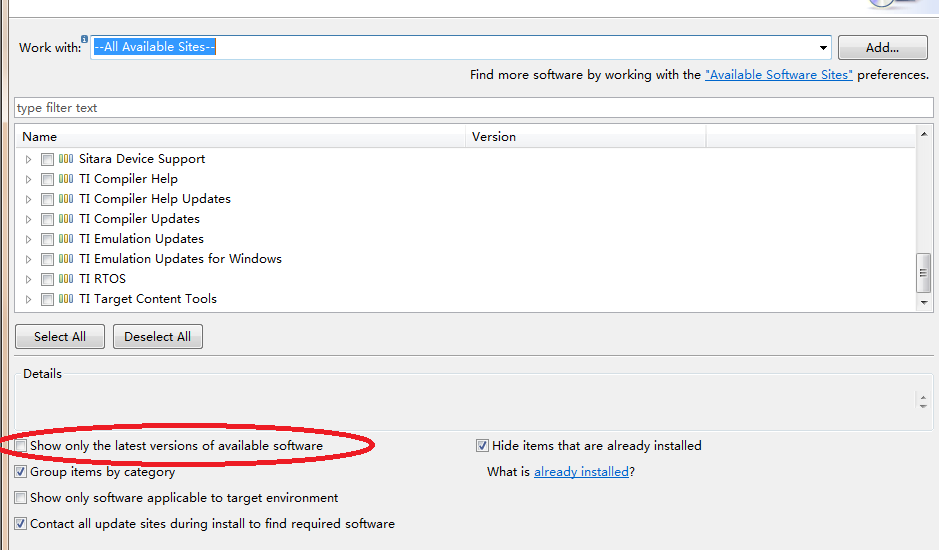939x550 pixels.
Task: Click the category icon beside TI Compiler Help
Action: tap(66, 179)
